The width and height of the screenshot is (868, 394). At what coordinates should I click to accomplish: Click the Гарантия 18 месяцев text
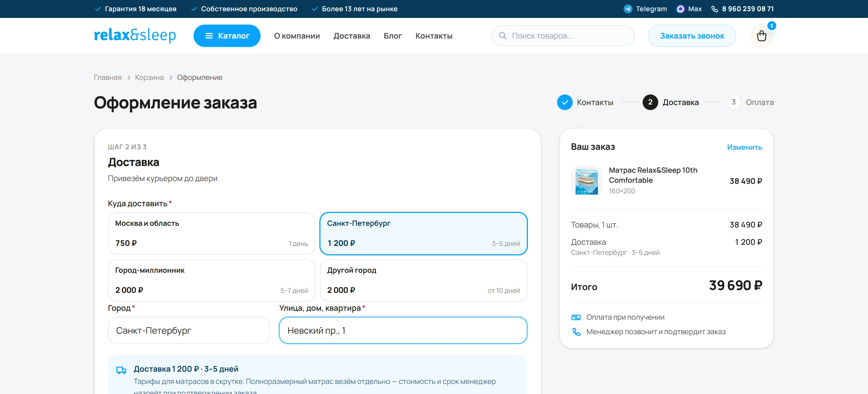140,9
